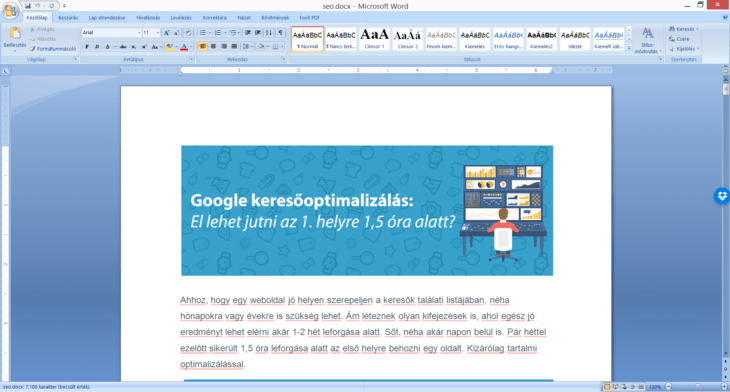The image size is (730, 392).
Task: Open the font size dropdown
Action: click(157, 33)
